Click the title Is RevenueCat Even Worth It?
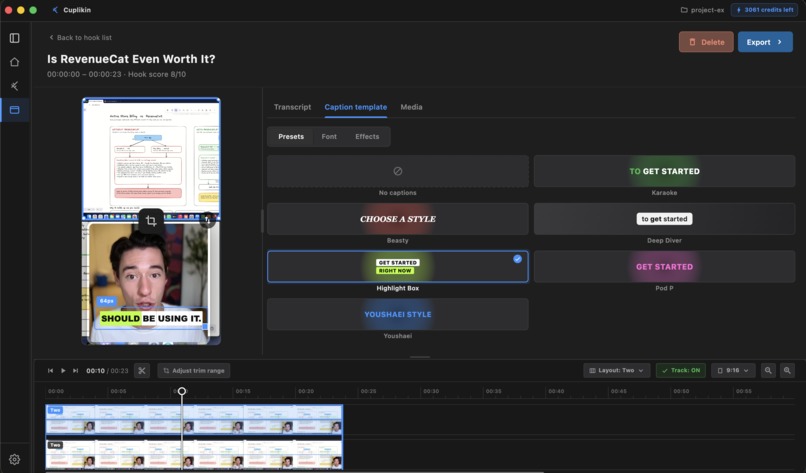This screenshot has width=806, height=473. (131, 59)
